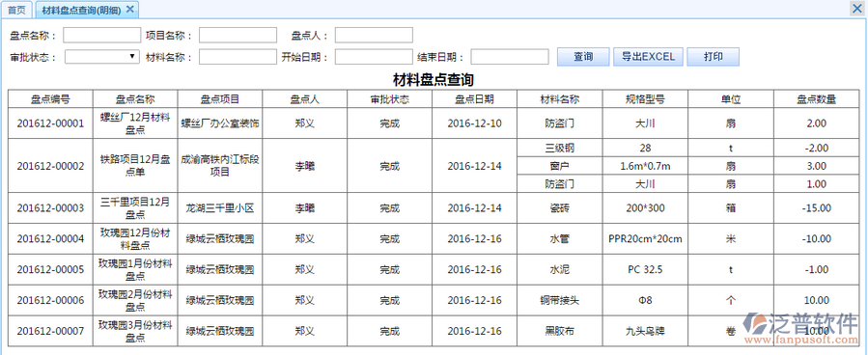Click the 审批状态 column header
This screenshot has width=868, height=355.
(390, 99)
